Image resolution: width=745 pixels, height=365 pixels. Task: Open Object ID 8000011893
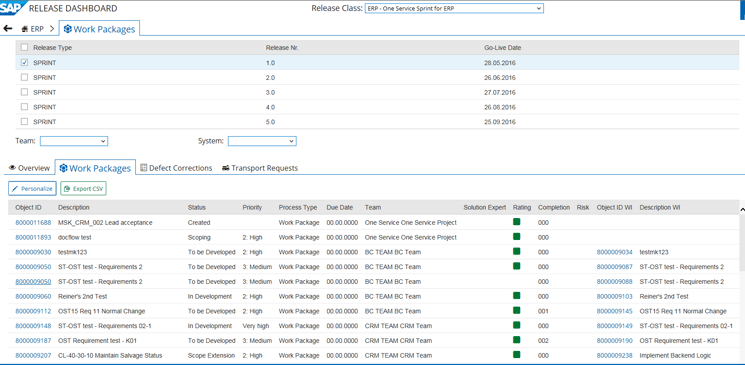33,237
